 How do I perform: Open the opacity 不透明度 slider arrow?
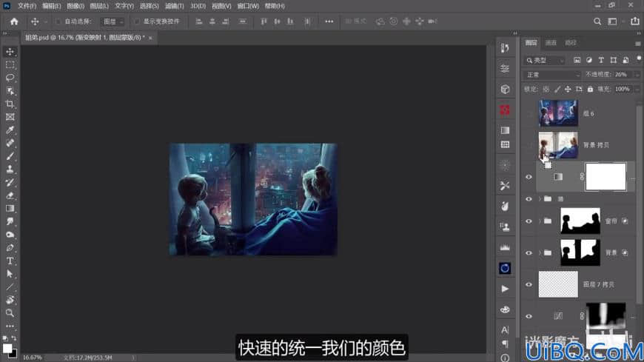(637, 75)
